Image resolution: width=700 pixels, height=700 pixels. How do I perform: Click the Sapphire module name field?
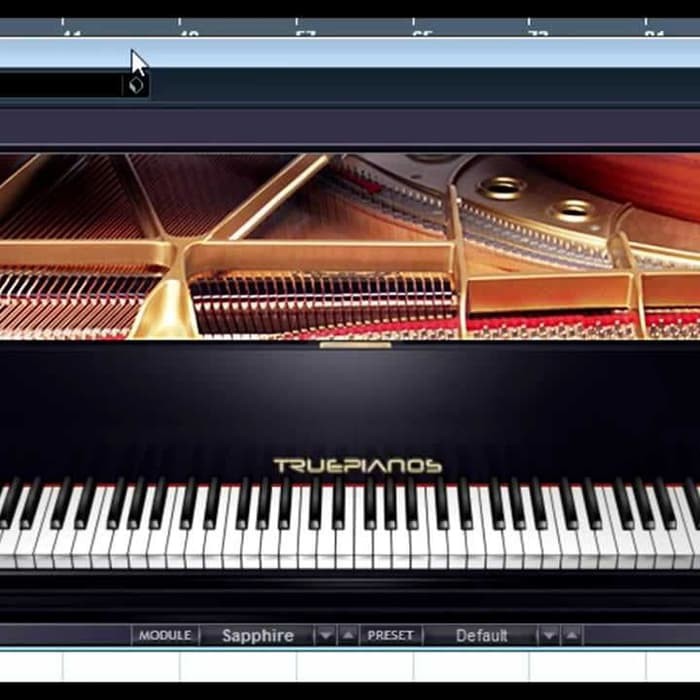click(257, 635)
